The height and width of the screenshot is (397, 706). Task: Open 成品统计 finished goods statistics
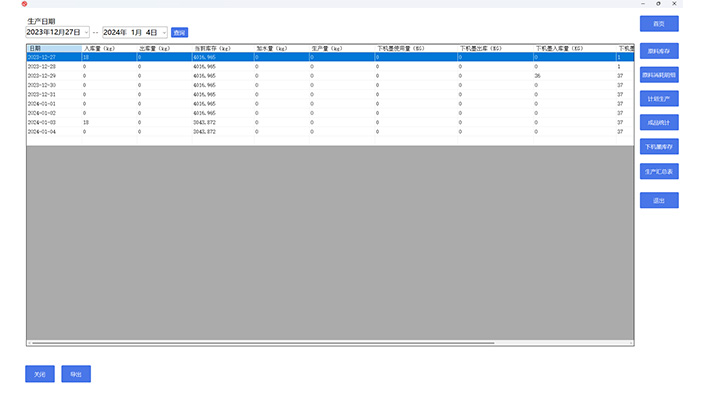[659, 122]
